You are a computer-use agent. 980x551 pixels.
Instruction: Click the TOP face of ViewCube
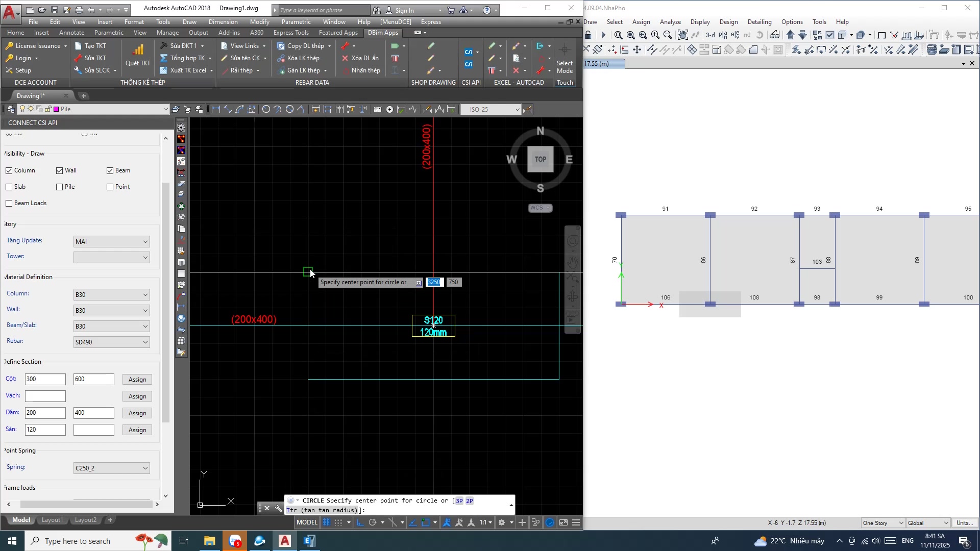[x=541, y=159]
